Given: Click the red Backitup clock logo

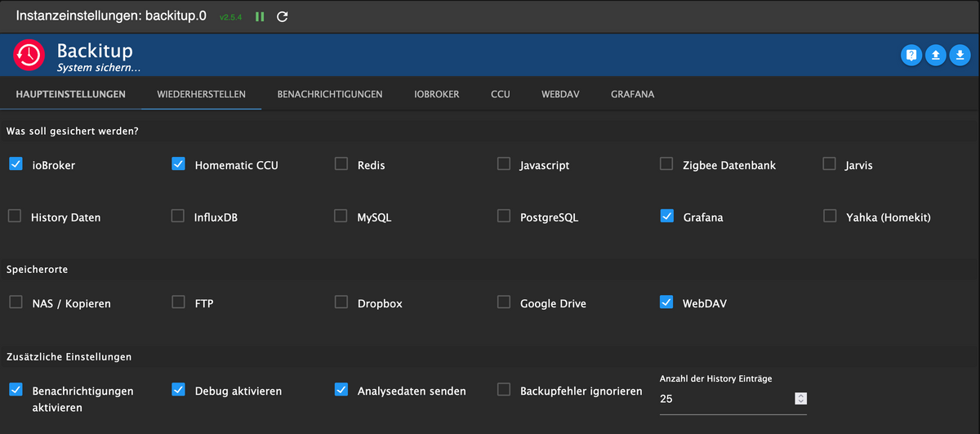Looking at the screenshot, I should [x=29, y=56].
